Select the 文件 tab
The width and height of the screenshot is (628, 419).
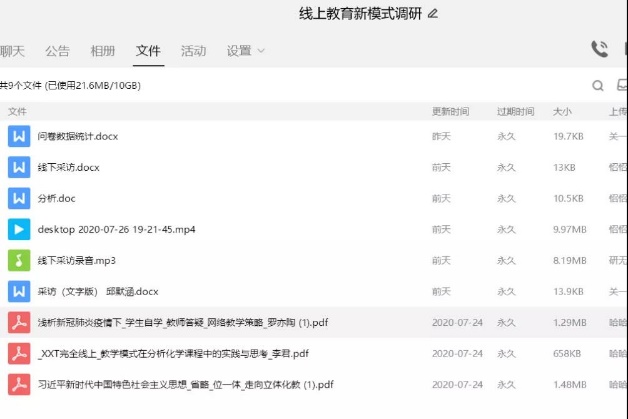coord(148,51)
